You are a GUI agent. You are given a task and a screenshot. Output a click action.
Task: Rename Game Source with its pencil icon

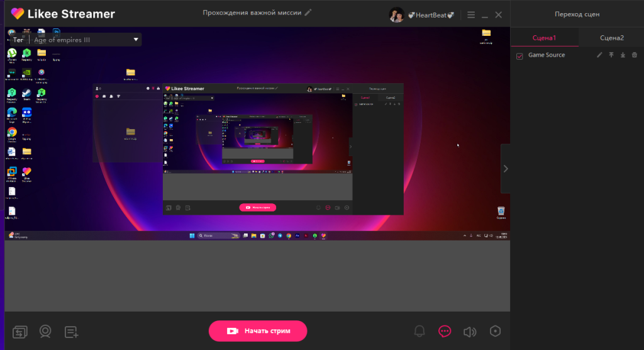(599, 55)
